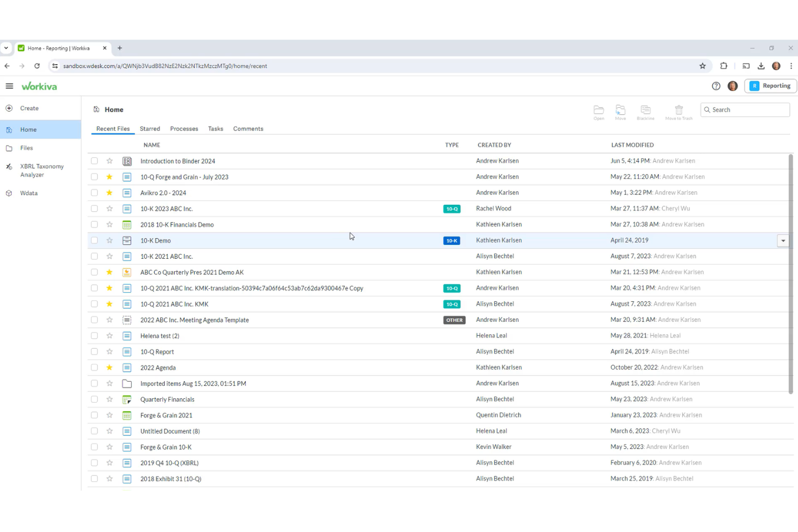Open the Processes tab

[x=184, y=128]
